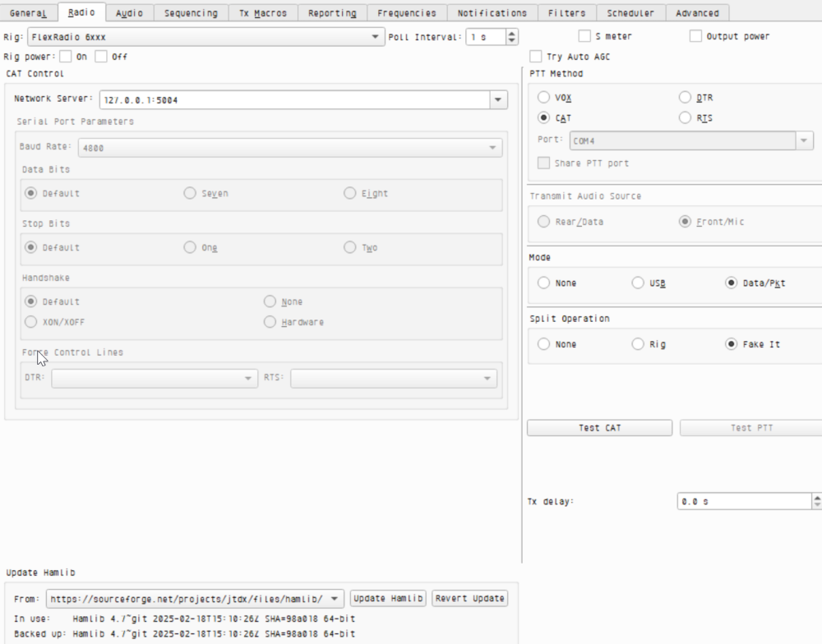
Task: Select CAT as PTT method
Action: pyautogui.click(x=543, y=118)
